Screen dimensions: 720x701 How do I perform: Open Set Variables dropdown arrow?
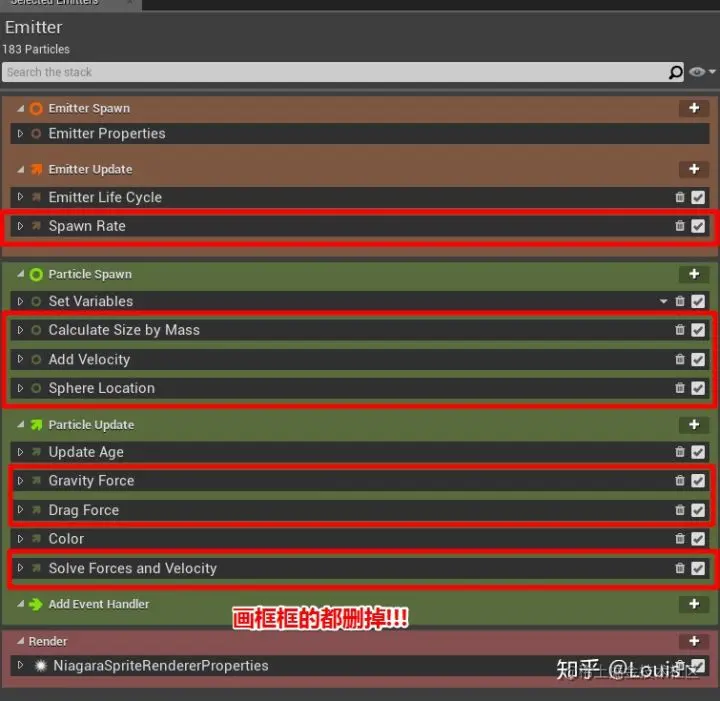[x=663, y=301]
